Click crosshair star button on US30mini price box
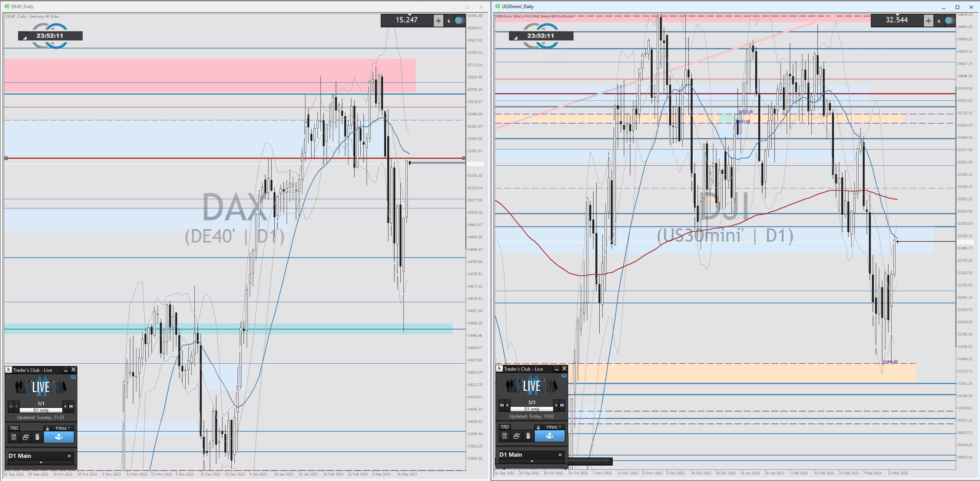 pos(929,21)
